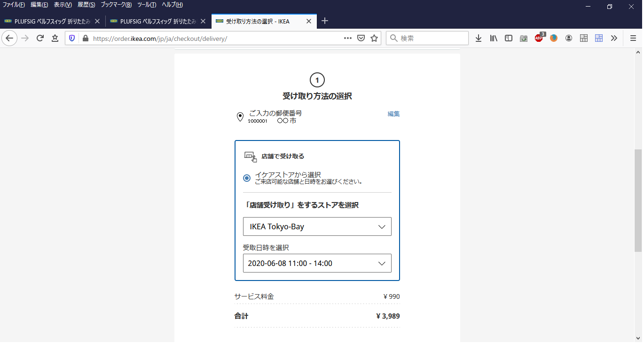Save page to Pocket
The width and height of the screenshot is (644, 343).
[x=361, y=39]
